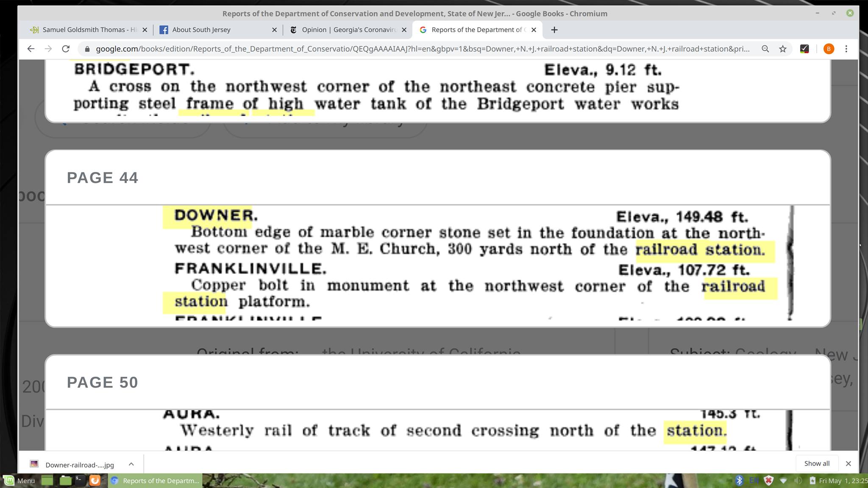Click 'Eleva., 107.72 ft.' text

(x=684, y=270)
